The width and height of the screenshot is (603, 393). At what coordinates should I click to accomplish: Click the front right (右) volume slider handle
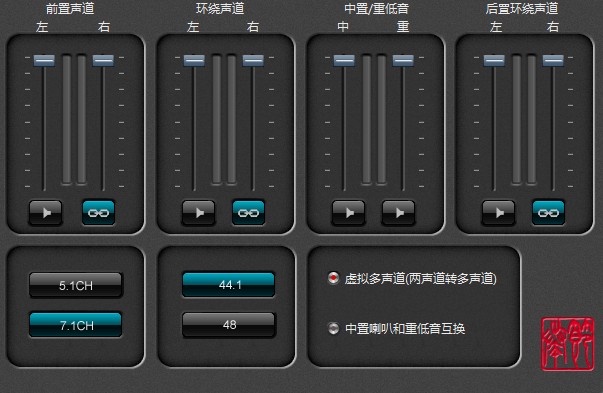[x=103, y=60]
